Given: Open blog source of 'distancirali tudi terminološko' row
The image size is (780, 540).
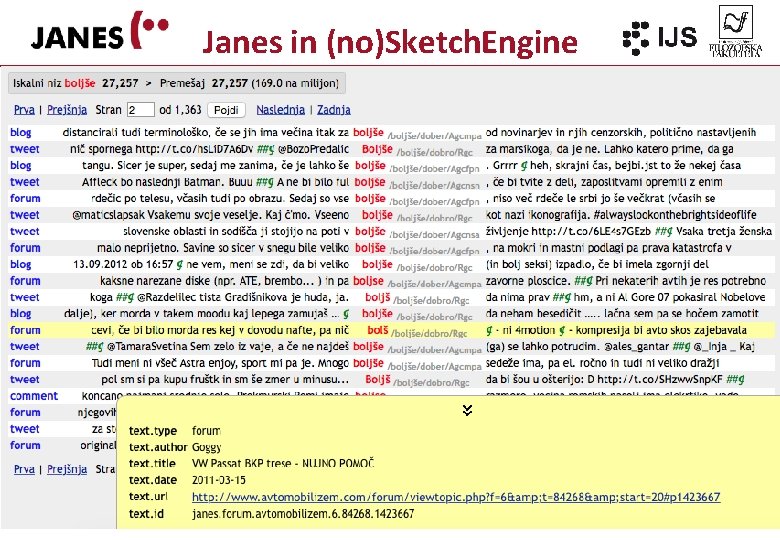Looking at the screenshot, I should tap(21, 132).
